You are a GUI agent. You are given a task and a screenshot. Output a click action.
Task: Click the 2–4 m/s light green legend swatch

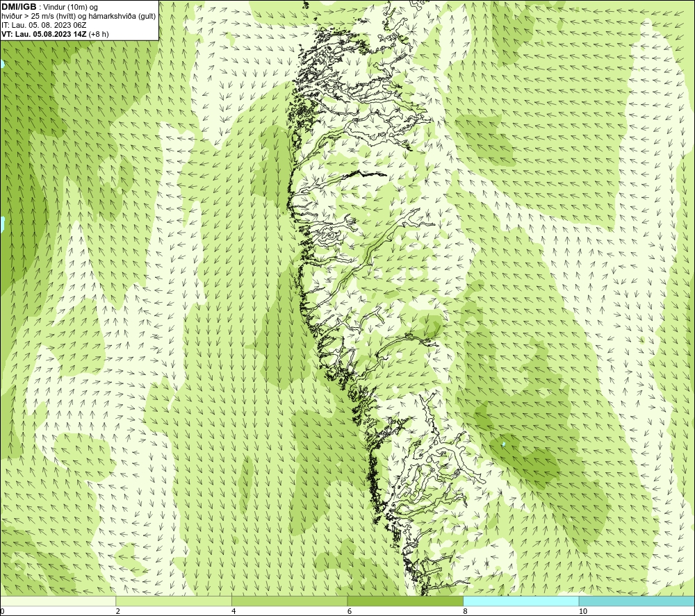[174, 601]
